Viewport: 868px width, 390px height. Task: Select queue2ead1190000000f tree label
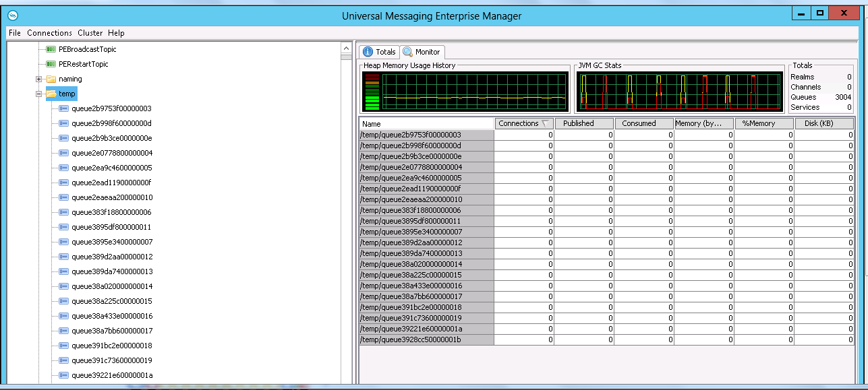point(111,183)
